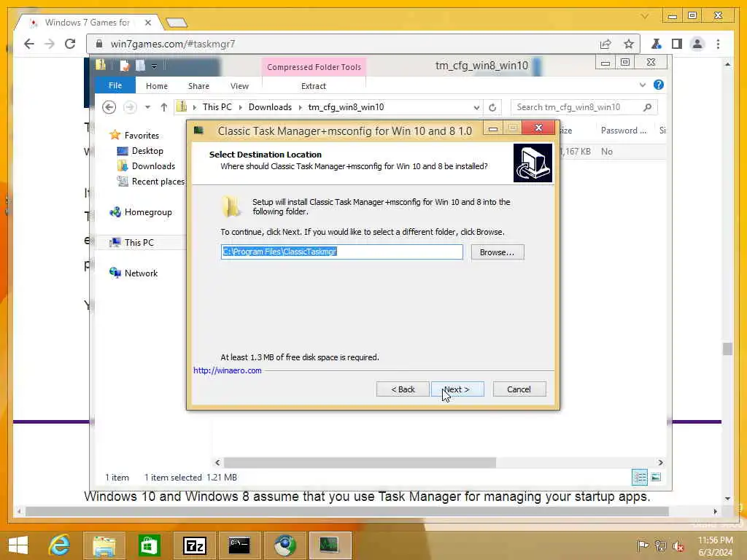The width and height of the screenshot is (747, 560).
Task: Close the Windows 7 Games browser tab
Action: coord(147,23)
